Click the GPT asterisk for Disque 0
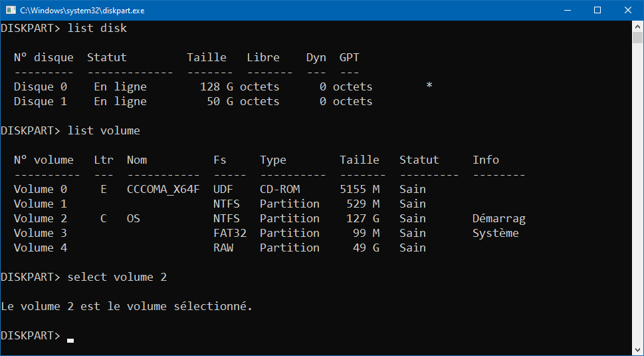Screen dimensions: 644x356 (429, 86)
